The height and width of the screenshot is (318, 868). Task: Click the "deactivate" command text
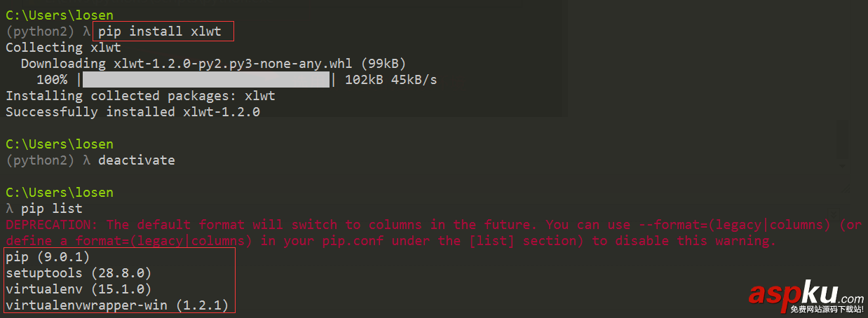click(x=136, y=160)
